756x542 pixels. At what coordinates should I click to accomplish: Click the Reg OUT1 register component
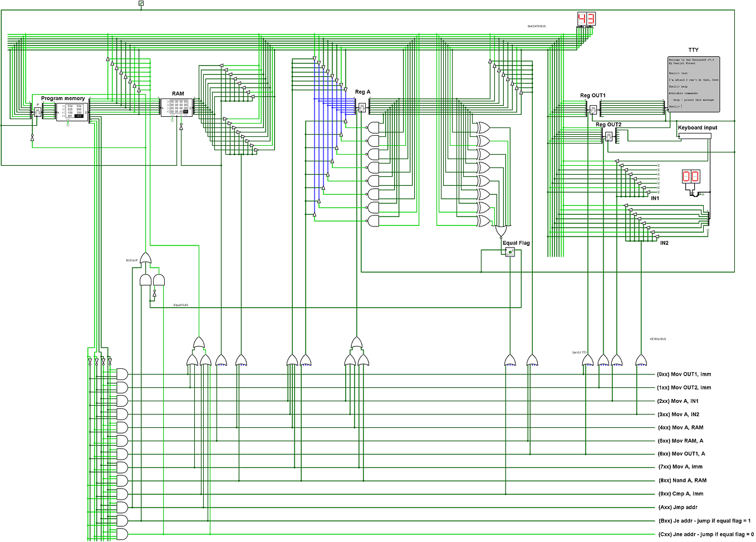[x=593, y=109]
